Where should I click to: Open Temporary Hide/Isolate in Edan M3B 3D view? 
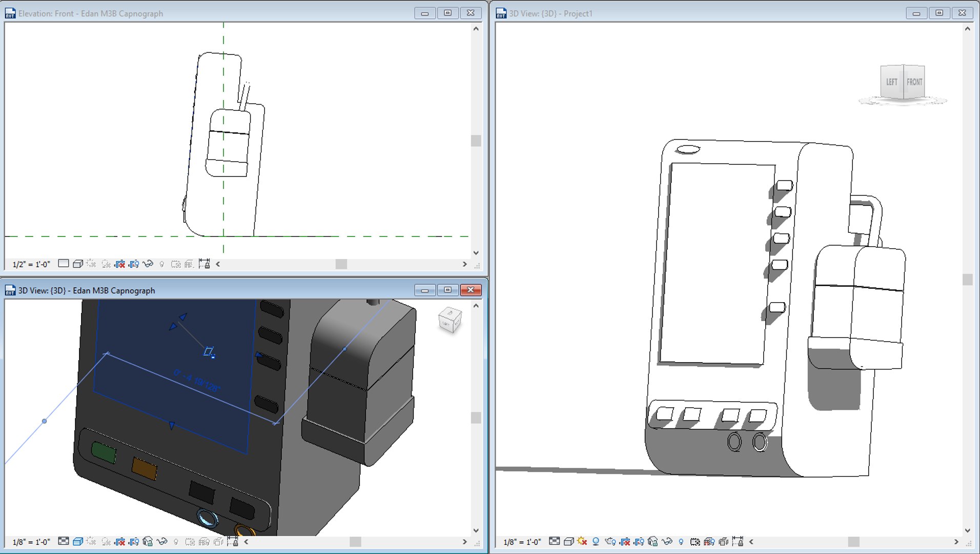point(162,541)
